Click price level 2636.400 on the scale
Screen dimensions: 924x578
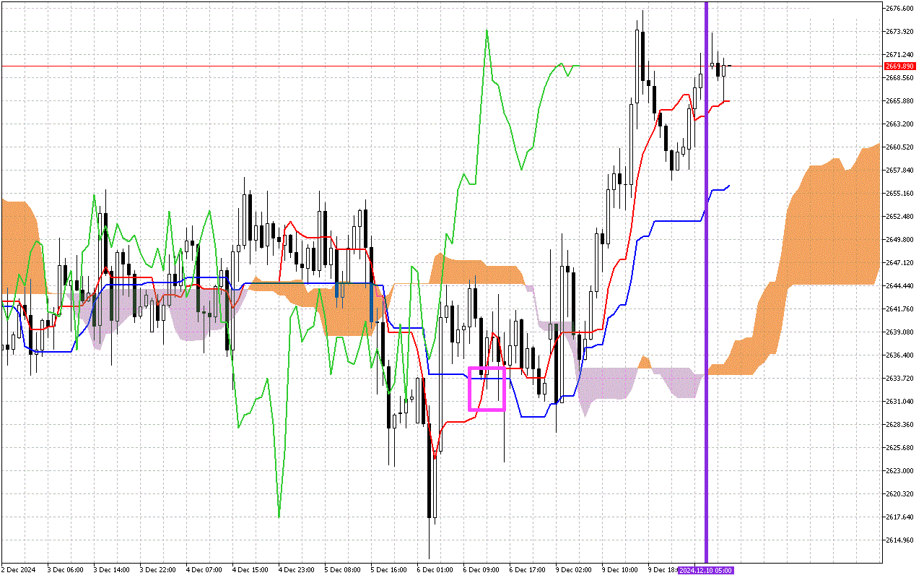click(899, 355)
